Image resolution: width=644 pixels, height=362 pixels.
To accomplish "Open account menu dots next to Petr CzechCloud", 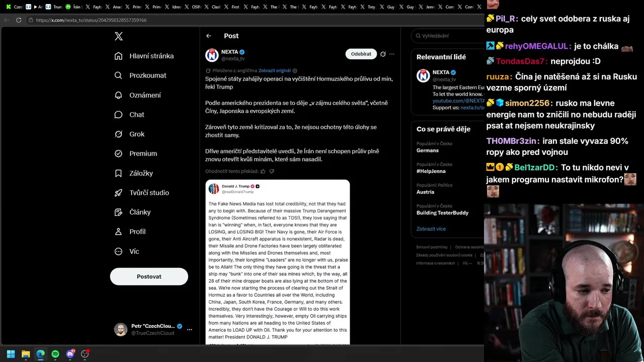I will 190,330.
